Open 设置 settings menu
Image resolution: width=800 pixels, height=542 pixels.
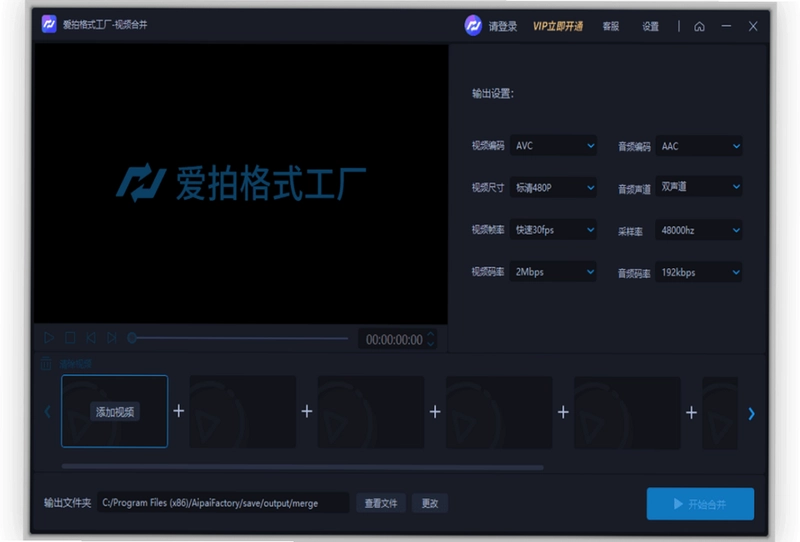coord(650,26)
